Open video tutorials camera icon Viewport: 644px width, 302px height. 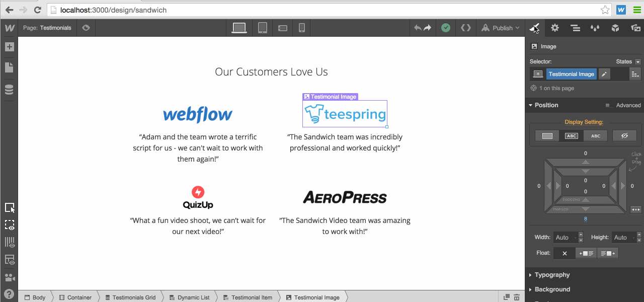[x=9, y=277]
